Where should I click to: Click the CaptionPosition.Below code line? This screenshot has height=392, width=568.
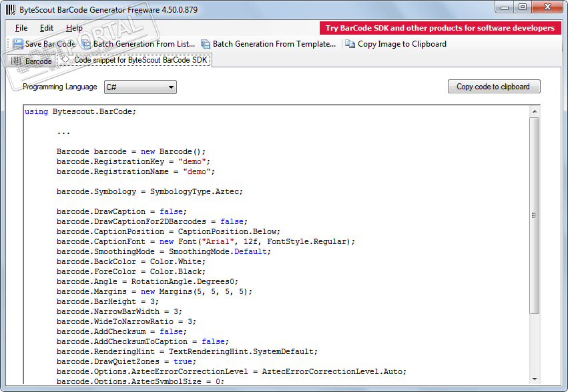click(168, 231)
